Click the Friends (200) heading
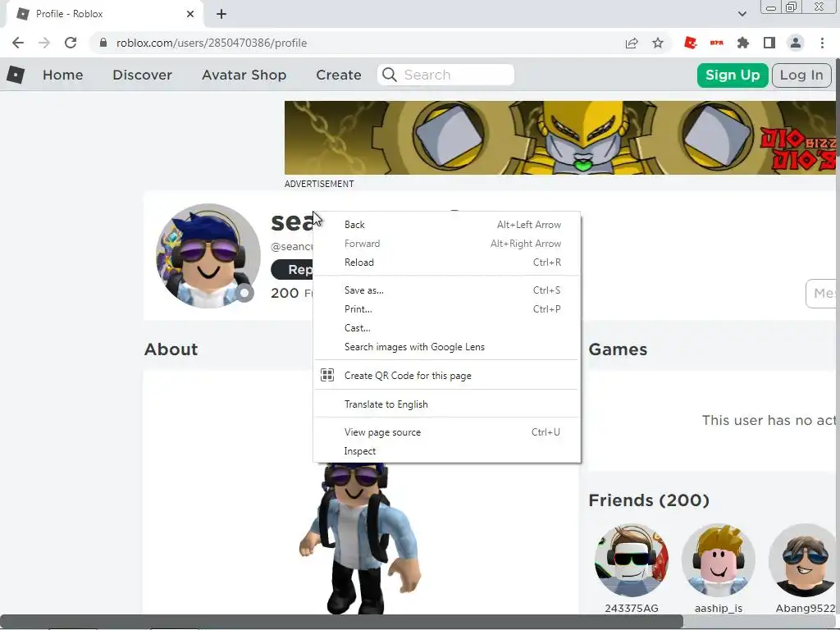The width and height of the screenshot is (840, 630). tap(649, 500)
